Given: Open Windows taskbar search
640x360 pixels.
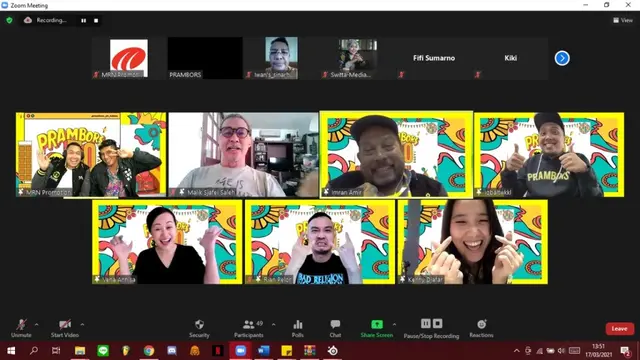Looking at the screenshot, I should click(x=34, y=351).
